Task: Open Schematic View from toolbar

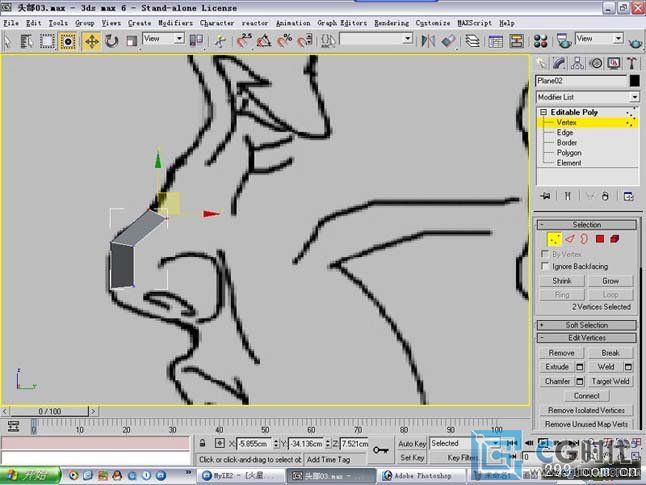Action: point(516,41)
